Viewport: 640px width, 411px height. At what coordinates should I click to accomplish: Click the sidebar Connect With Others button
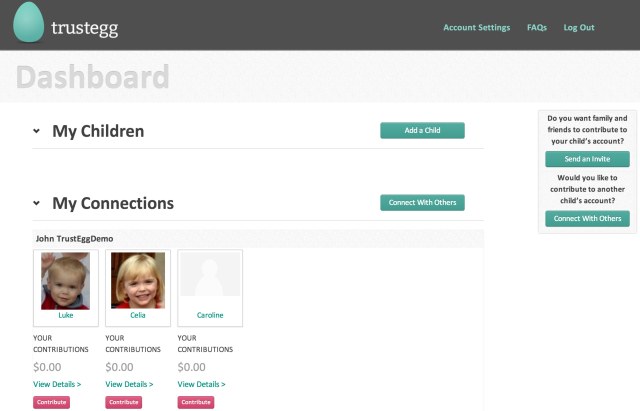point(587,219)
